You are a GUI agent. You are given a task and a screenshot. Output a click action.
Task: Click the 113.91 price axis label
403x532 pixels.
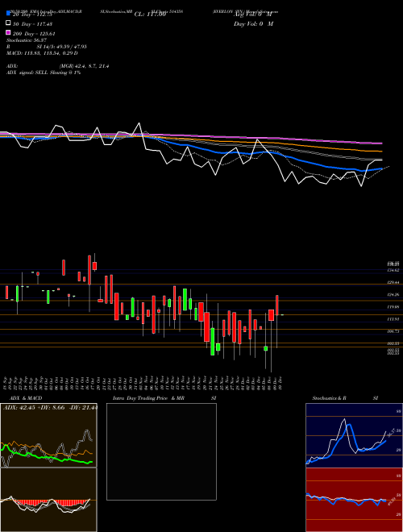[x=394, y=319]
